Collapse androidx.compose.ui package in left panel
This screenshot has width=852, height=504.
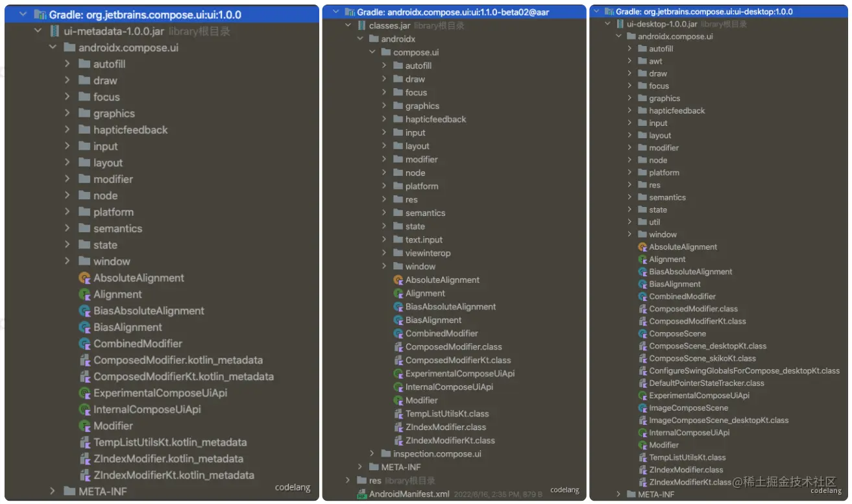tap(53, 47)
